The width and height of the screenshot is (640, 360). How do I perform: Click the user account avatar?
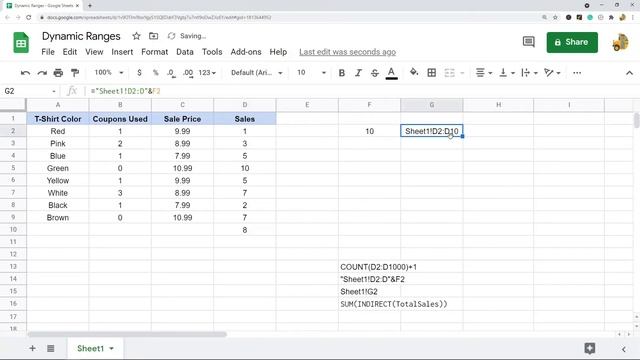coord(620,42)
